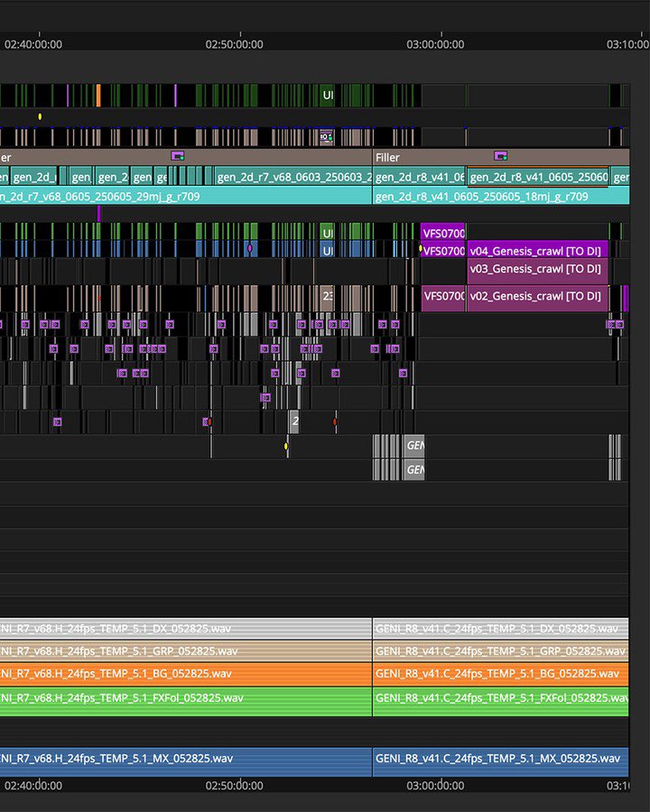The width and height of the screenshot is (650, 812).
Task: Click 03:00:00:00 on the top timecode ruler
Action: coord(435,44)
